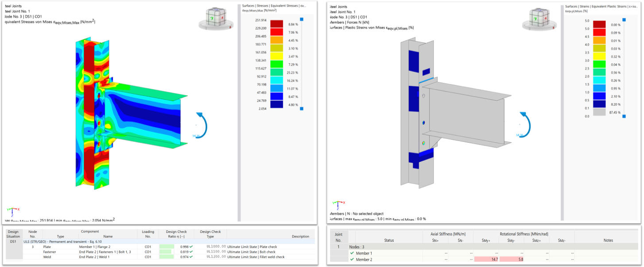Viewport: 644px width, 267px height.
Task: Click the Status column header
Action: (x=389, y=240)
